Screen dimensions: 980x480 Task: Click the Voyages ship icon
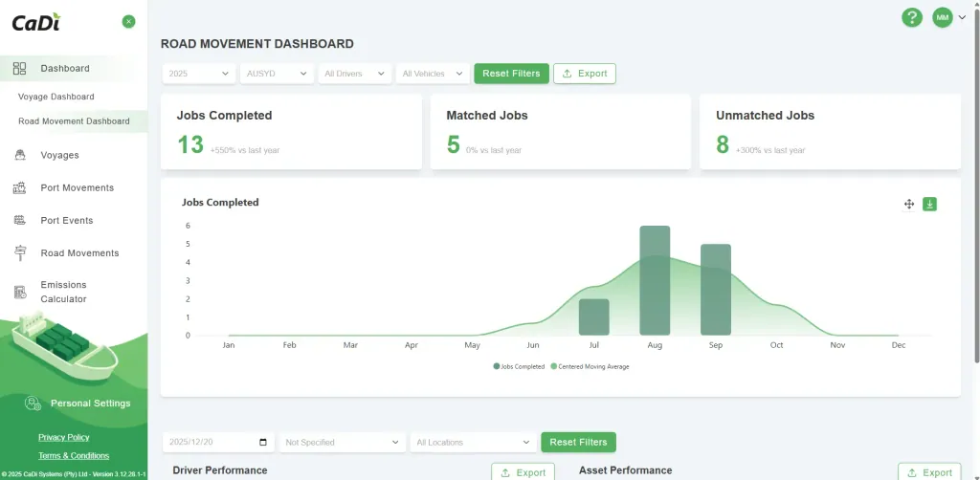pyautogui.click(x=19, y=155)
